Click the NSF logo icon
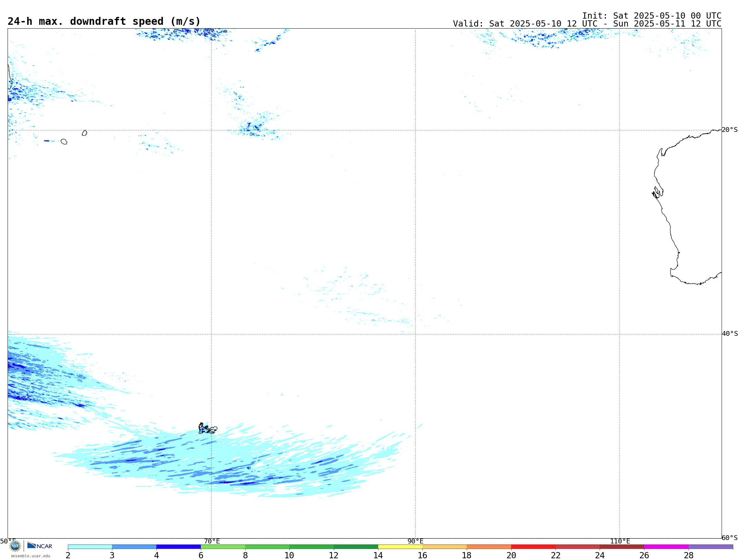Viewport: 744px width, 560px height. pyautogui.click(x=15, y=546)
